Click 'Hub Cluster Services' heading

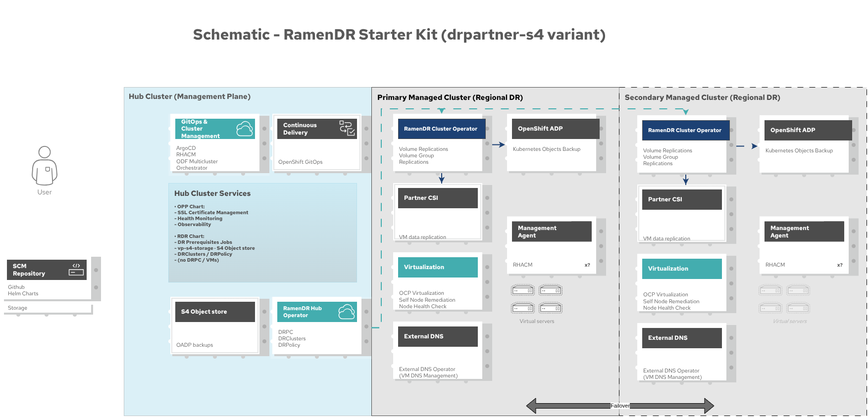[212, 193]
